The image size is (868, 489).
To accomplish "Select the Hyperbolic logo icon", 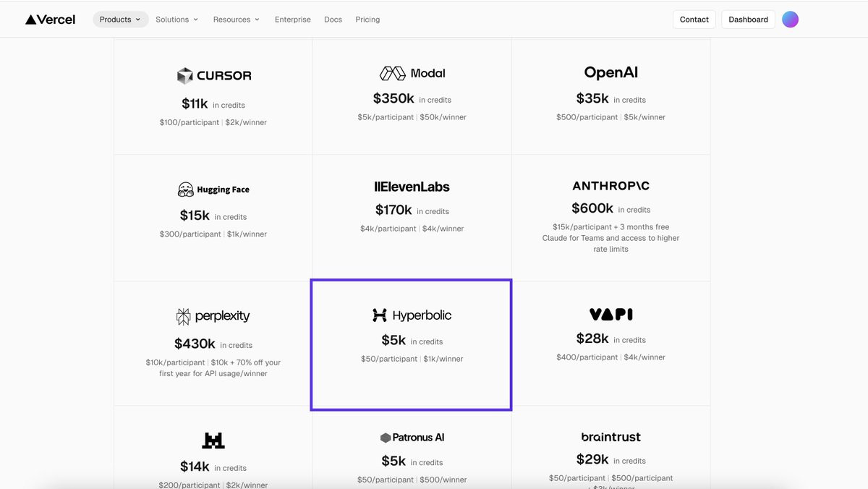I will tap(380, 315).
